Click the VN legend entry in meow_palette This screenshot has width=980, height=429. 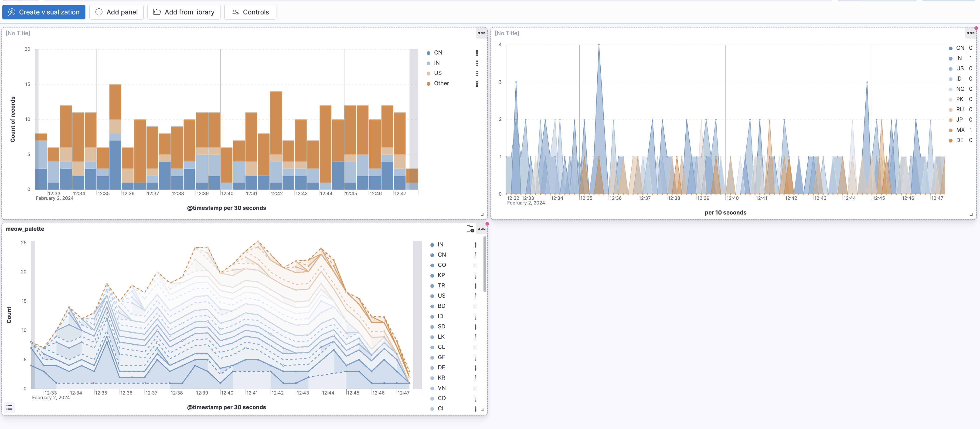tap(442, 388)
